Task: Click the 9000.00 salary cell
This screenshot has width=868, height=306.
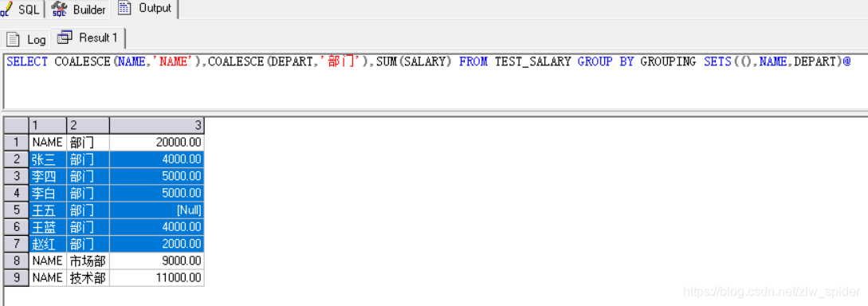Action: click(157, 261)
